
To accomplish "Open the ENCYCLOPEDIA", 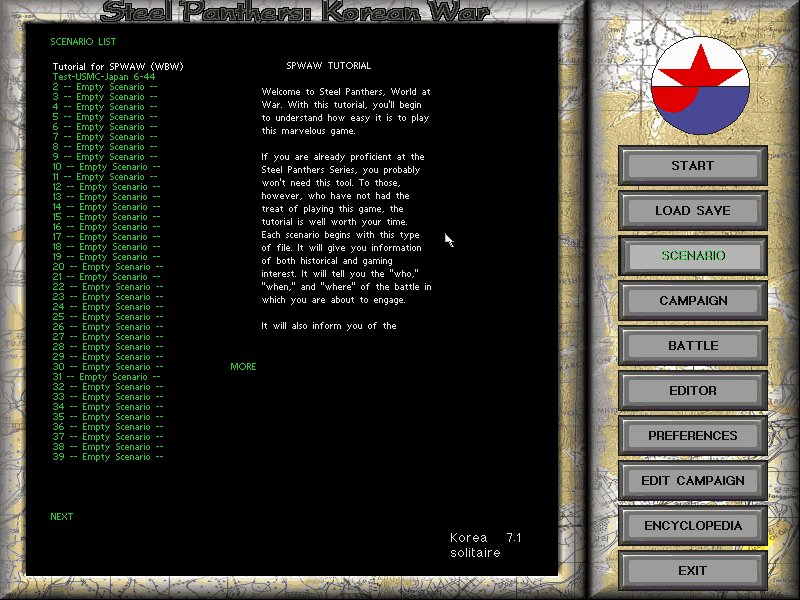I will pos(693,525).
